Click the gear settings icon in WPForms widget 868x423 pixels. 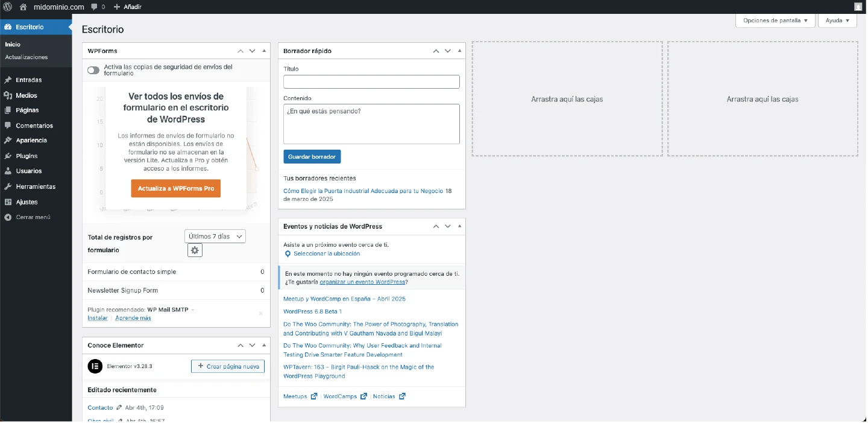(x=195, y=250)
